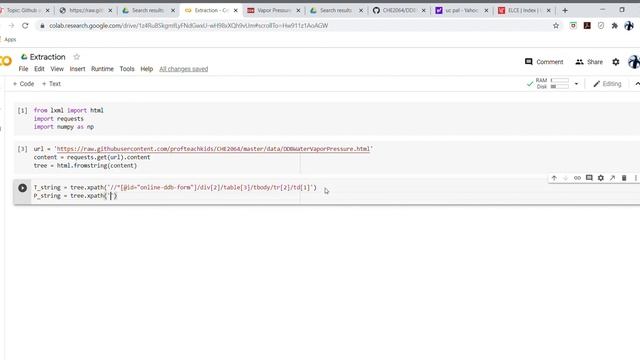Open the Google Drive icon beside the notebook title

(24, 57)
